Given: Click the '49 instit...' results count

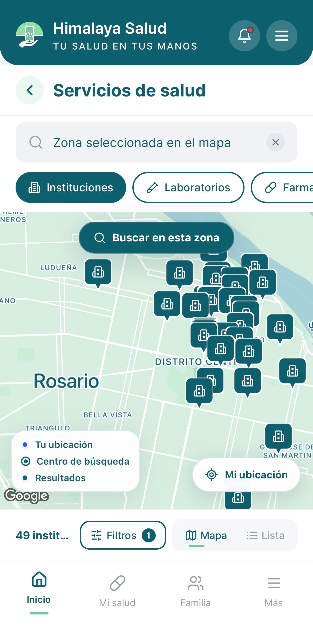Looking at the screenshot, I should (x=42, y=535).
